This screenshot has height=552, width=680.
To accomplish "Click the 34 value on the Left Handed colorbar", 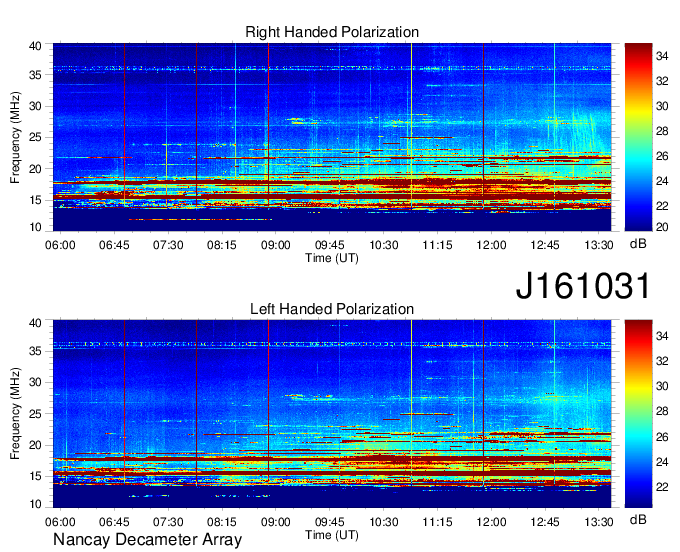I will coord(662,336).
